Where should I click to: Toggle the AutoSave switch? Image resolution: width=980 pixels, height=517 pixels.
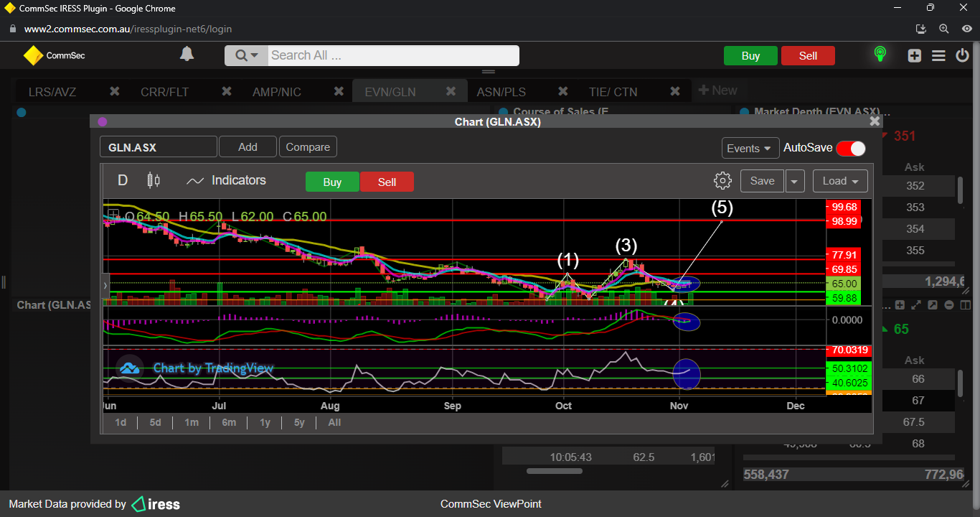850,148
